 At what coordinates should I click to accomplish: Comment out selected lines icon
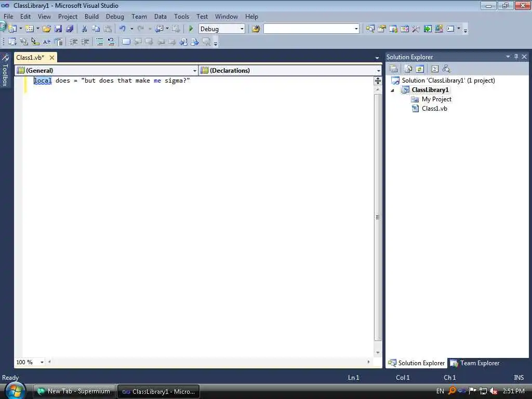pyautogui.click(x=100, y=42)
